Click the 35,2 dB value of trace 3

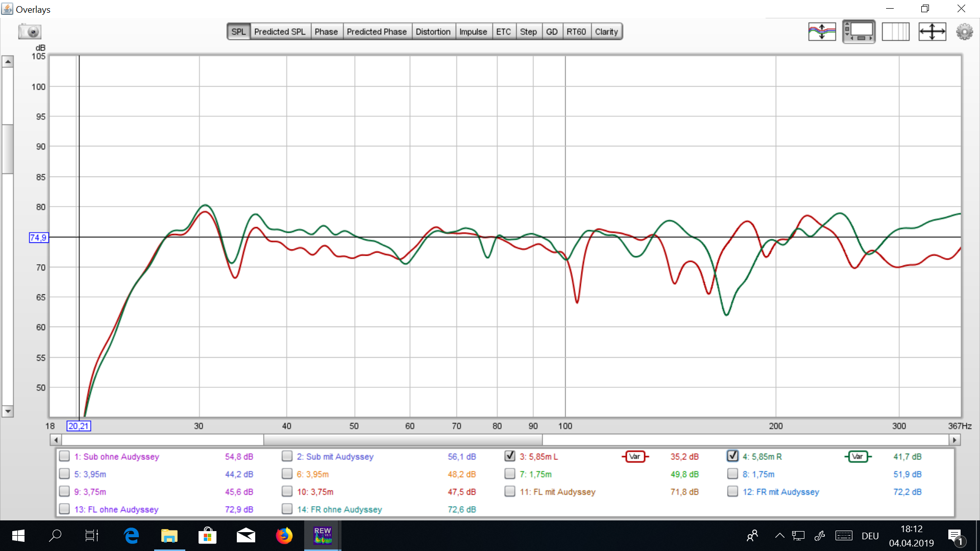point(684,457)
